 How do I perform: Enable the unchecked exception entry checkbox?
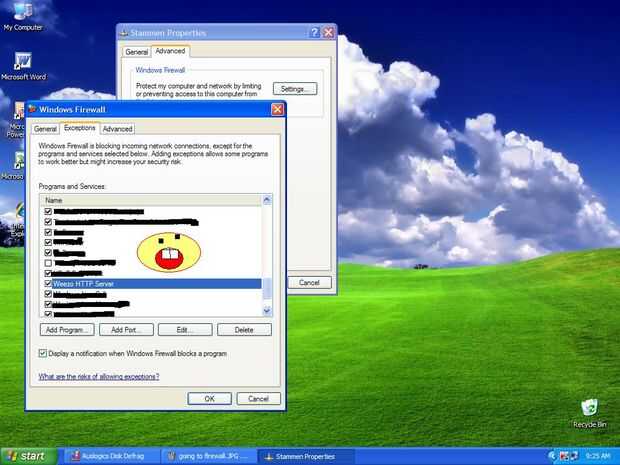(x=48, y=263)
